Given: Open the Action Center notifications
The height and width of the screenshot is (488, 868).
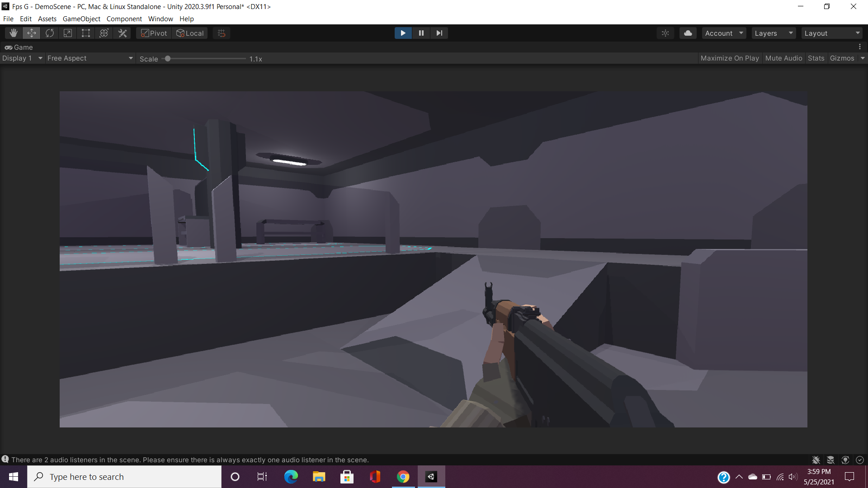Looking at the screenshot, I should coord(849,477).
